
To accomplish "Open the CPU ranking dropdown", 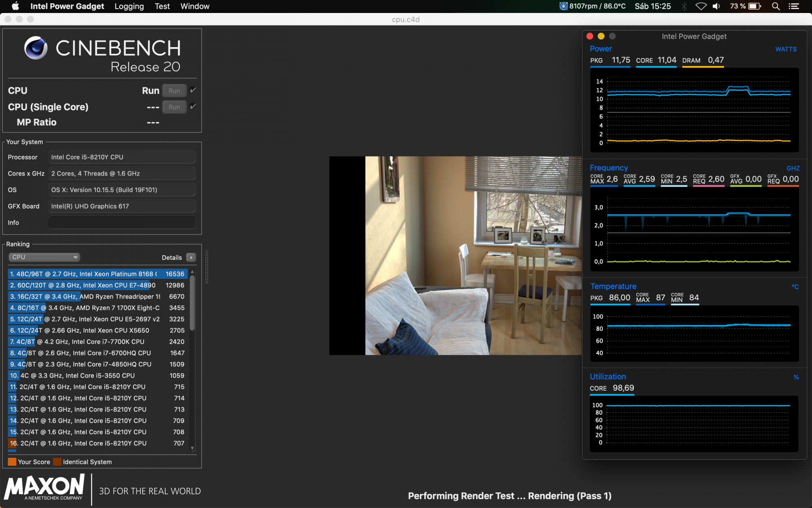I will [x=44, y=257].
